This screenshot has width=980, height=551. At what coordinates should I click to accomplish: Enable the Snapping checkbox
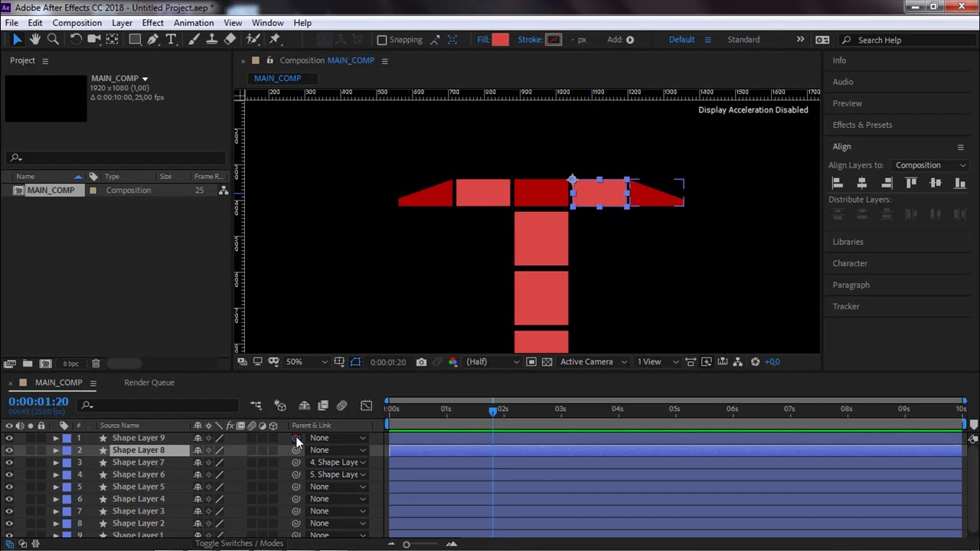382,40
